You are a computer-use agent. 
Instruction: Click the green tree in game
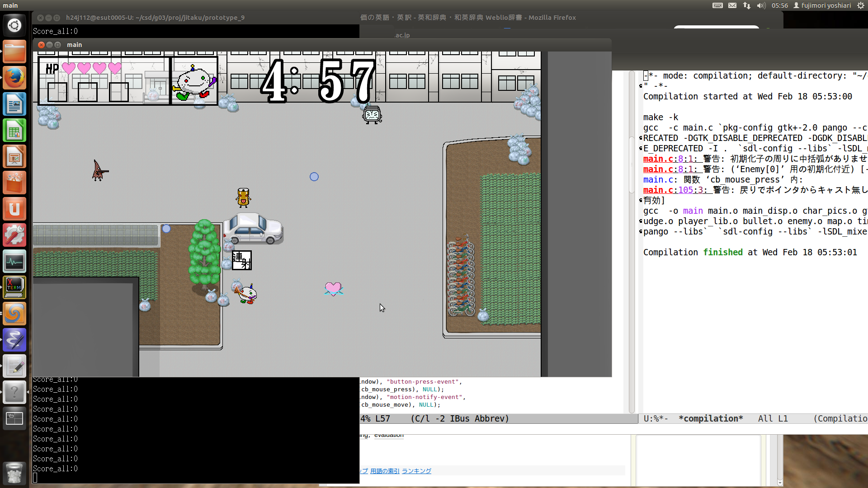204,255
